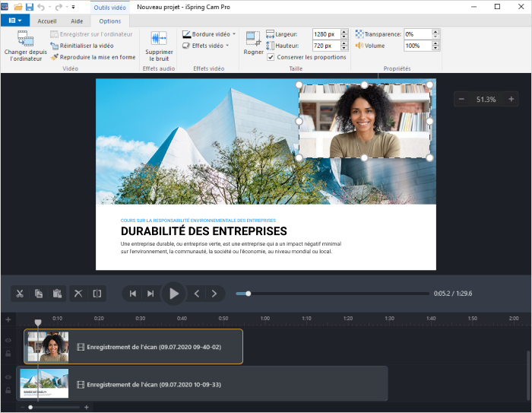Click the Outils vidéo contextual tab
Image resolution: width=532 pixels, height=413 pixels.
coord(110,7)
